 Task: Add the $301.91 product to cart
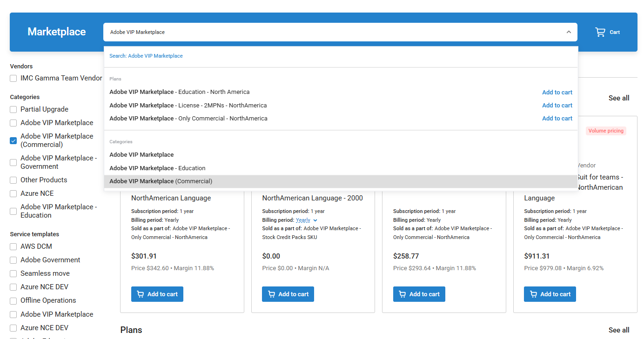click(x=157, y=294)
